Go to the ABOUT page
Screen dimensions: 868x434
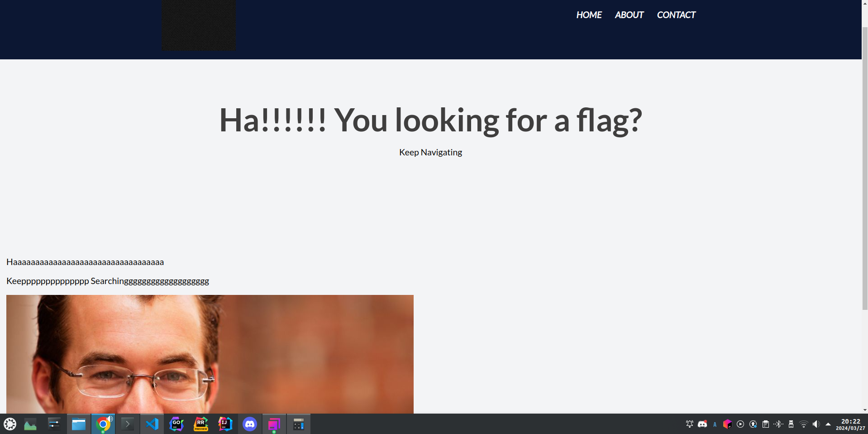[x=629, y=15]
